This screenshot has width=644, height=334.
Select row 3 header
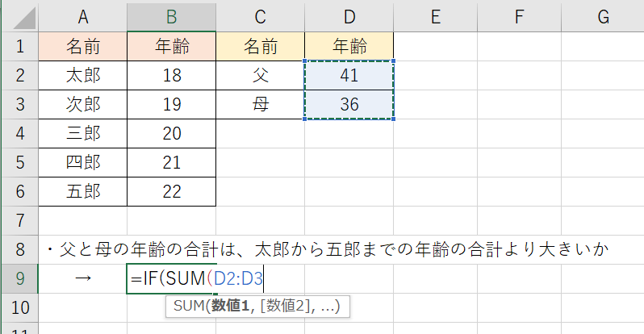19,105
